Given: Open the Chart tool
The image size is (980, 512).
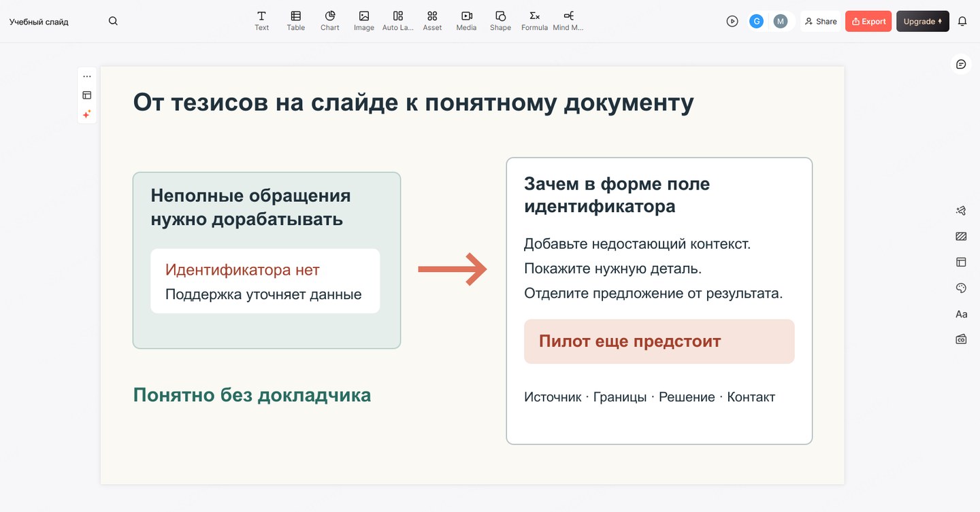Looking at the screenshot, I should (x=330, y=21).
